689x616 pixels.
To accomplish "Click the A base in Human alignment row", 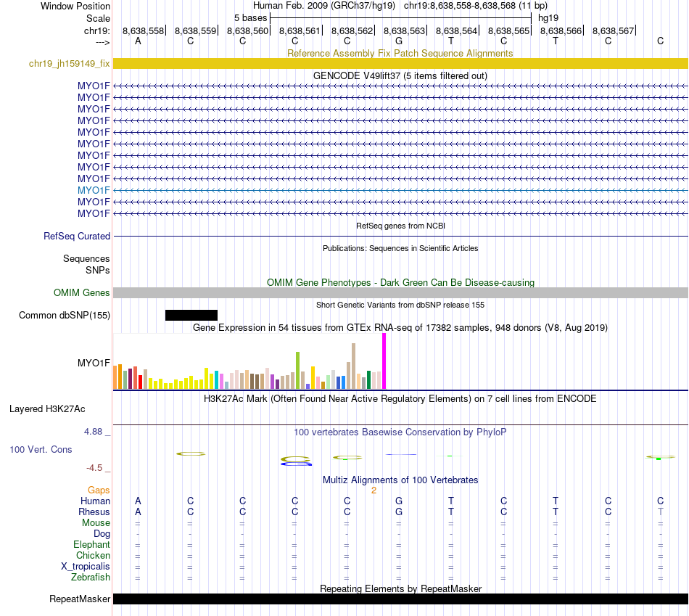I will coord(138,501).
